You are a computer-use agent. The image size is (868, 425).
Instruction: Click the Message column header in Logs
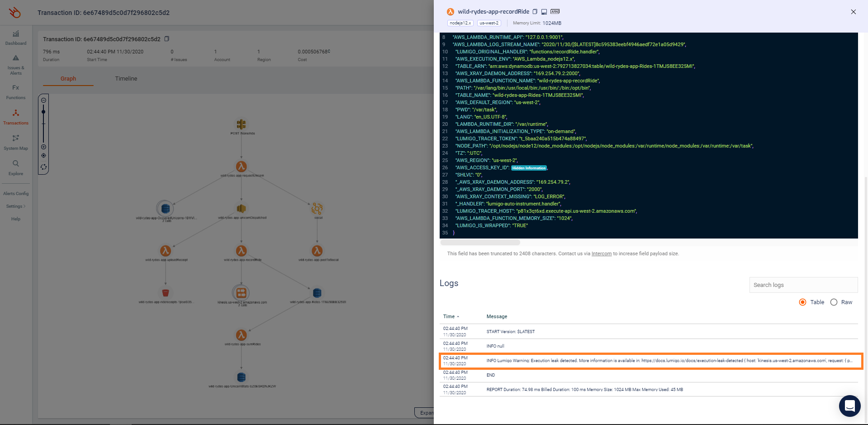click(497, 316)
